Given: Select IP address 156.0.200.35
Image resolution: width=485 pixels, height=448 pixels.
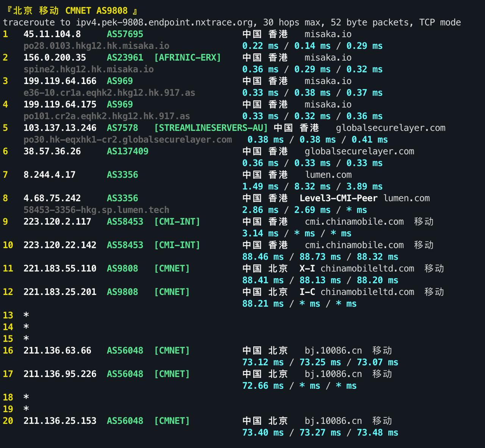Looking at the screenshot, I should [x=55, y=58].
